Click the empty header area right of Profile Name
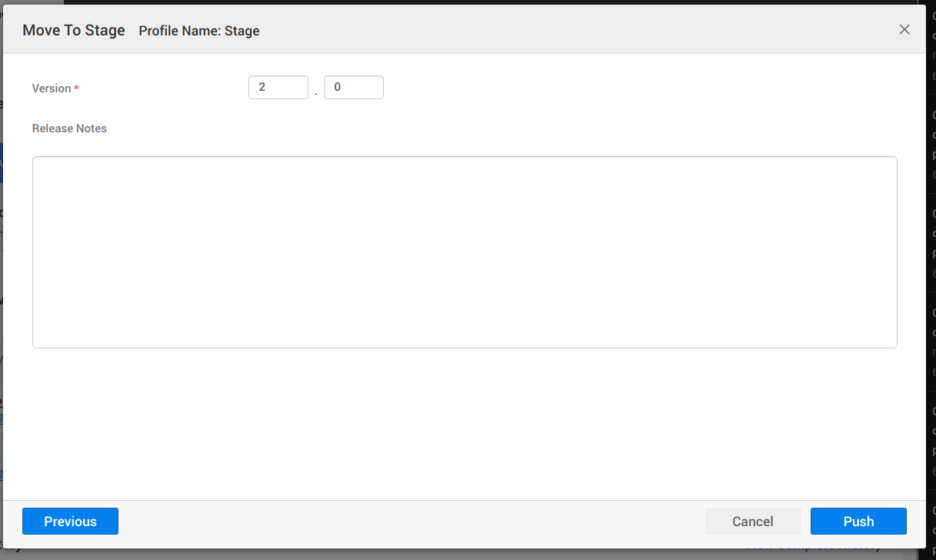The width and height of the screenshot is (936, 560). 577,31
